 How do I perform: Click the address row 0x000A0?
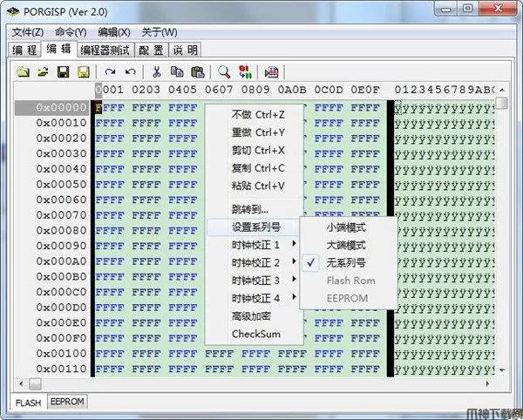[x=61, y=261]
